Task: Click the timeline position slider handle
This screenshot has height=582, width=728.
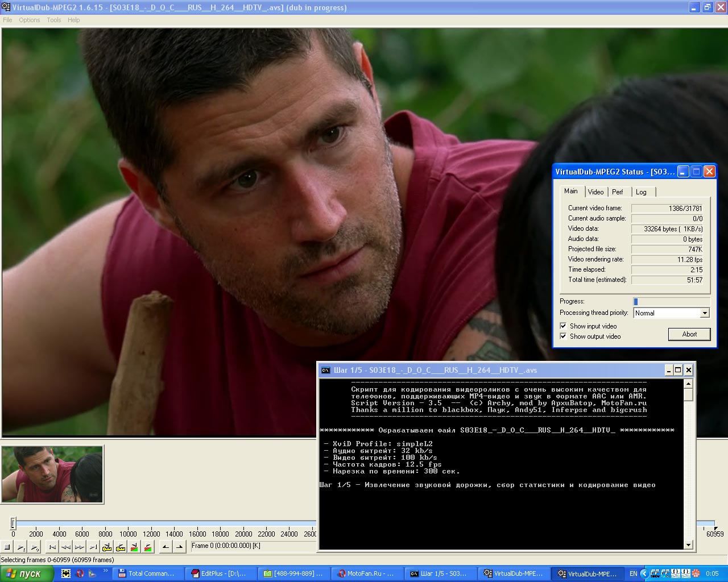Action: coord(13,523)
